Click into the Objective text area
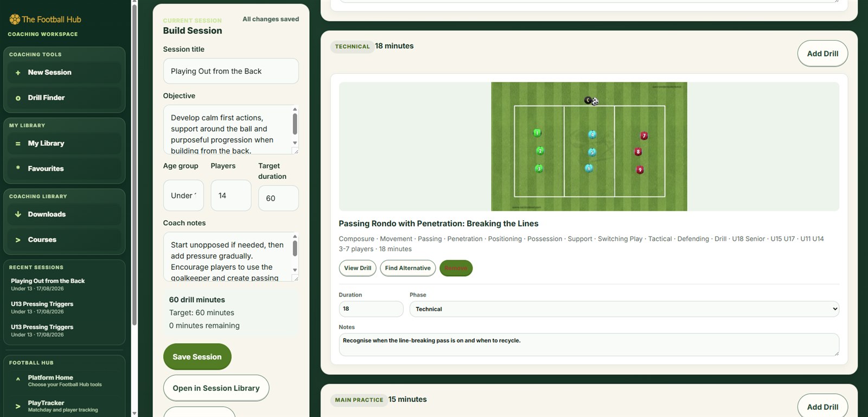 pos(227,130)
